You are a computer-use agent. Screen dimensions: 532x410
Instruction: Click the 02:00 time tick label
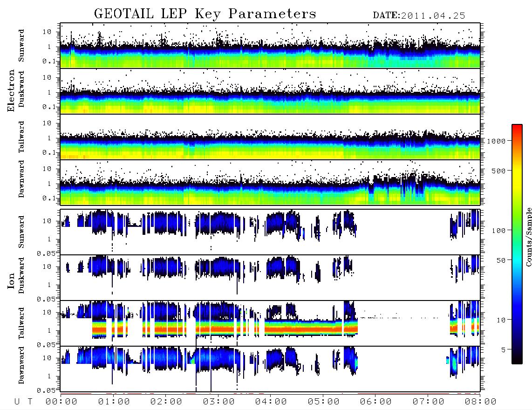pyautogui.click(x=166, y=402)
